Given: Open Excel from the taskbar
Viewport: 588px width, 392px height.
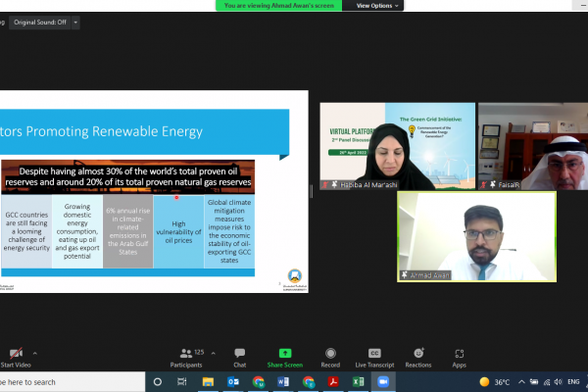Looking at the screenshot, I should [358, 381].
